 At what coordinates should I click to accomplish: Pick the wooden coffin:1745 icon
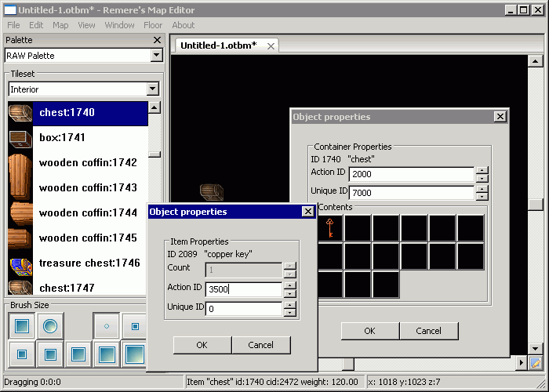click(20, 238)
